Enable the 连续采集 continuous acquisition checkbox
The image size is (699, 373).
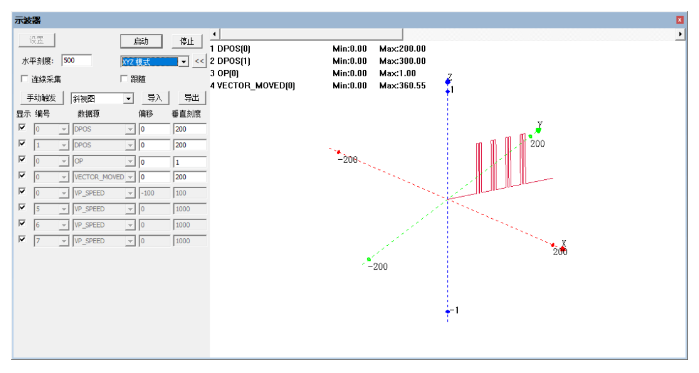tap(25, 79)
